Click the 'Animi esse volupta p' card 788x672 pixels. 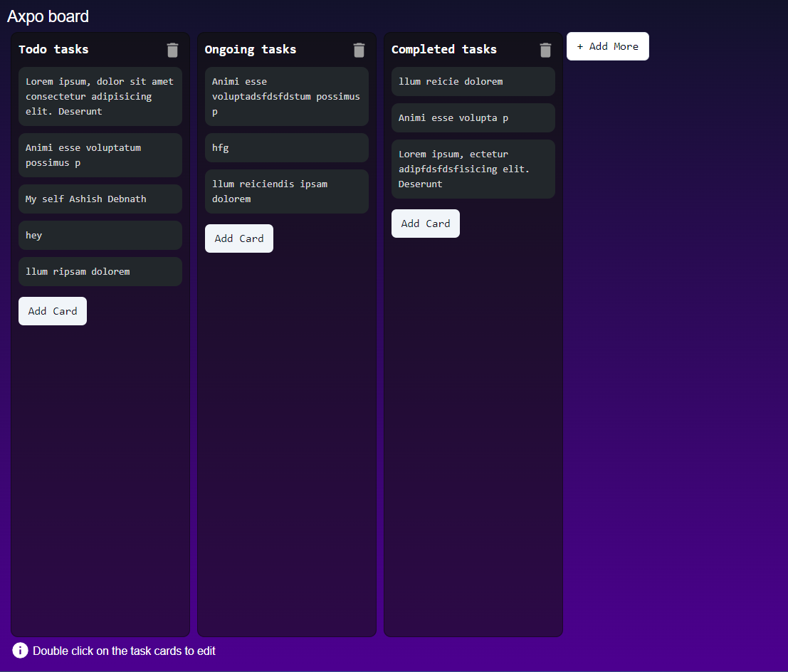[x=473, y=118]
